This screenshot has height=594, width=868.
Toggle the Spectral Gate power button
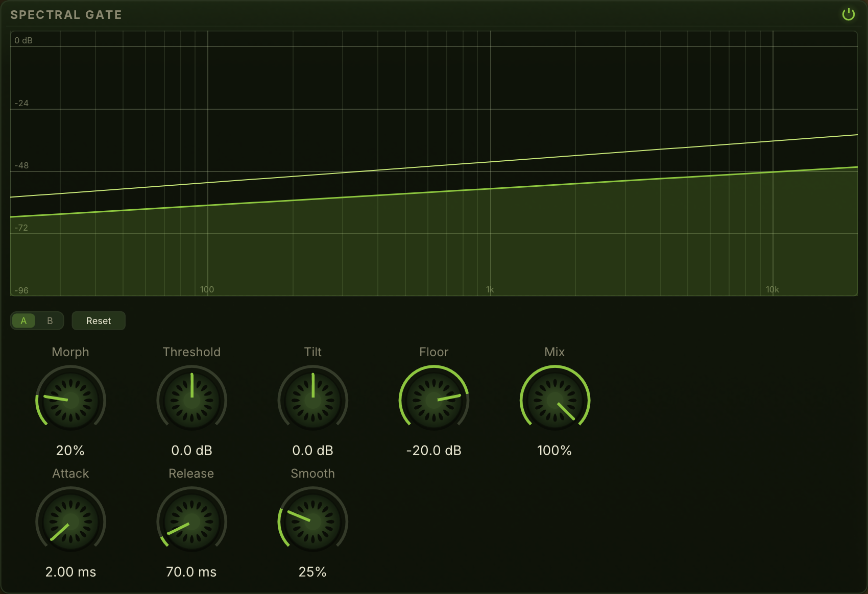point(848,14)
